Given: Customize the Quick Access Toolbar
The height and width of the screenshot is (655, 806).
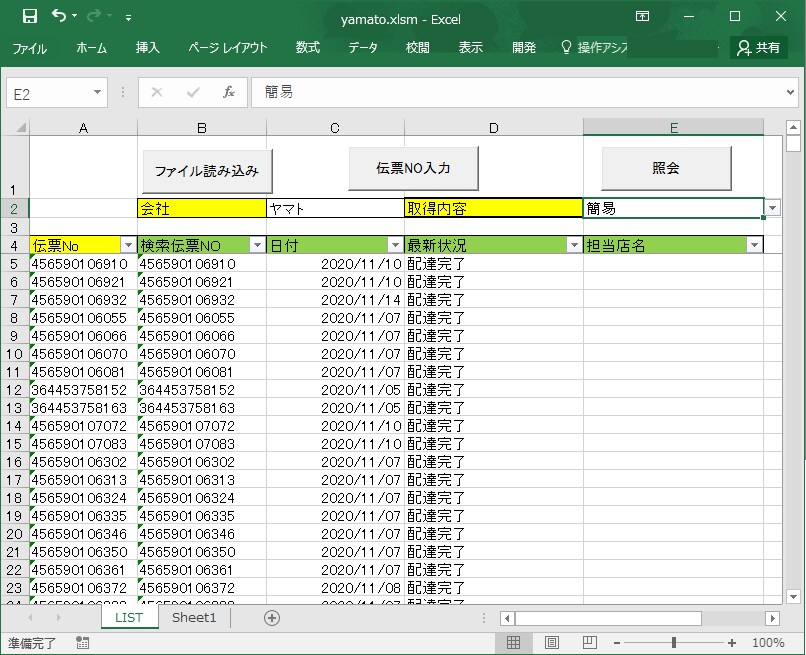Looking at the screenshot, I should [129, 17].
